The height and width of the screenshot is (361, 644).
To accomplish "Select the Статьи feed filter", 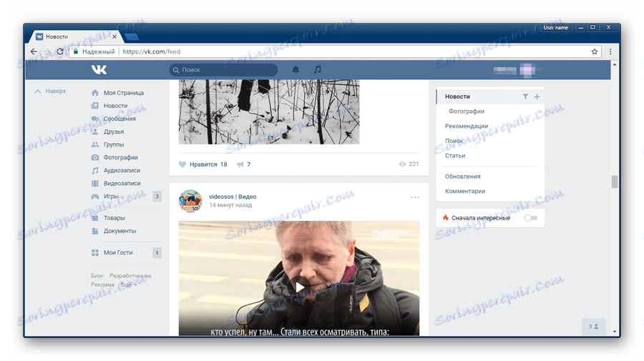I will (x=455, y=155).
